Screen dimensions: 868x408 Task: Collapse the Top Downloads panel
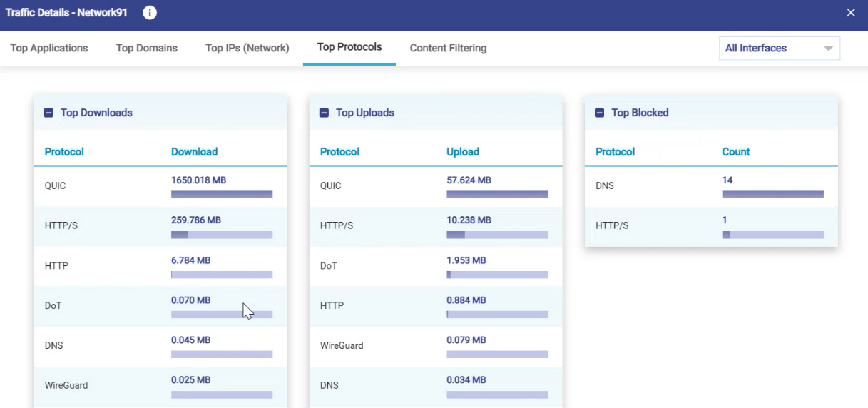coord(48,113)
